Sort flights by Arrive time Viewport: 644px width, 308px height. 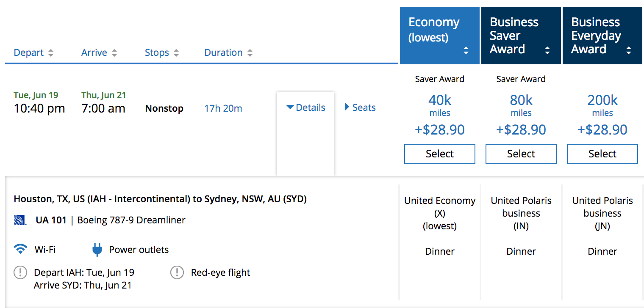point(99,53)
